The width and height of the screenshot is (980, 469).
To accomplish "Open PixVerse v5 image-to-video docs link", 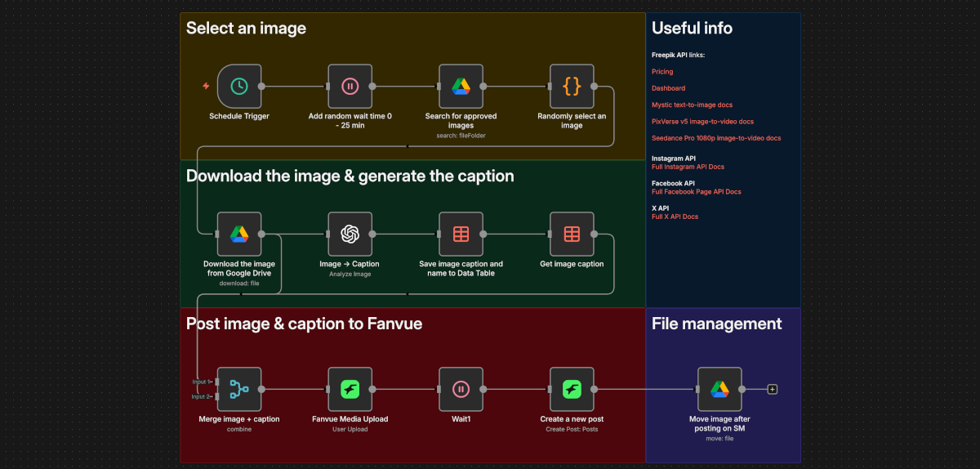I will point(702,122).
